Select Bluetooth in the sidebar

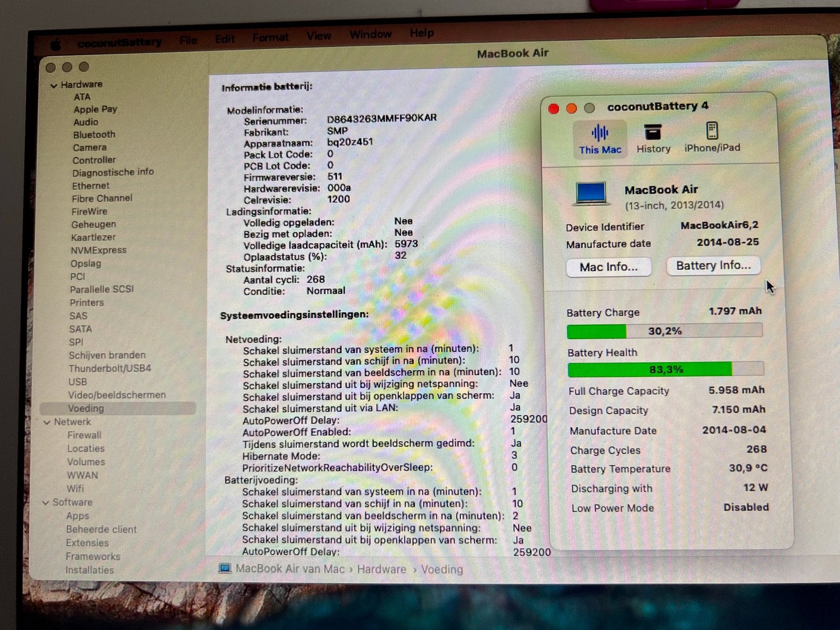point(94,135)
